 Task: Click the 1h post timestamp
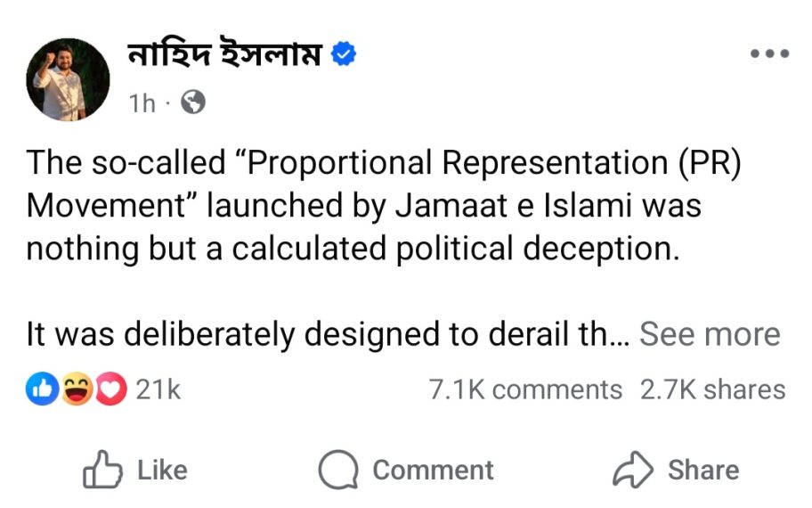[x=142, y=104]
